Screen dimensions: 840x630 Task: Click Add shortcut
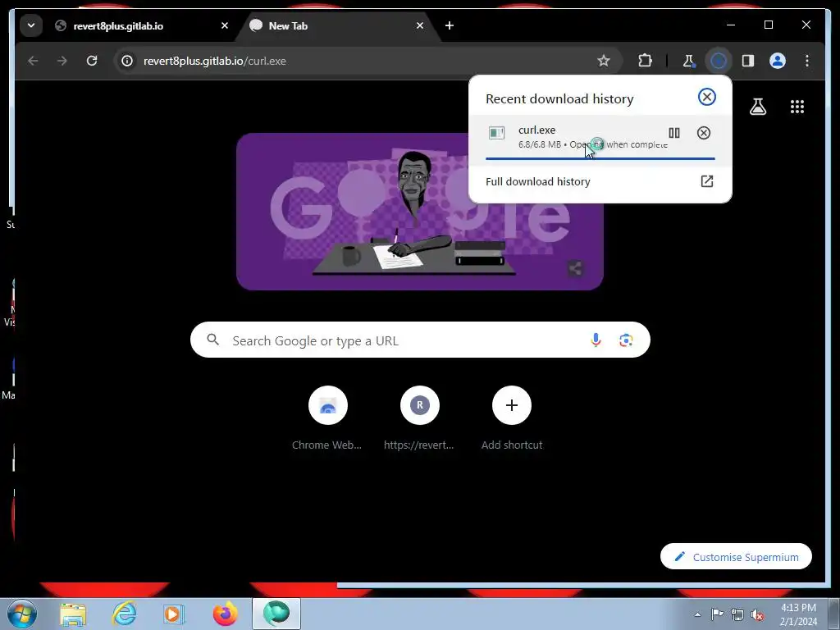pyautogui.click(x=512, y=418)
